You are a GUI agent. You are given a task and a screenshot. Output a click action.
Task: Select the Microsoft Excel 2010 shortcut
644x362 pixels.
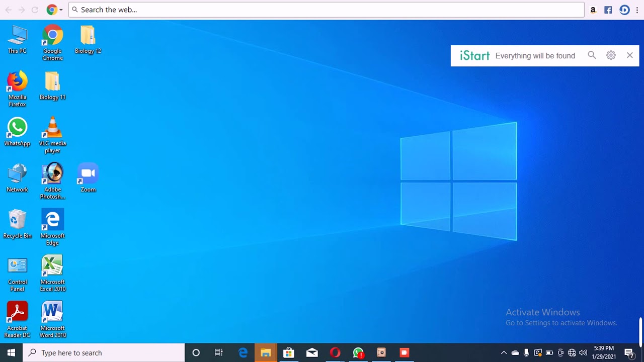[52, 274]
